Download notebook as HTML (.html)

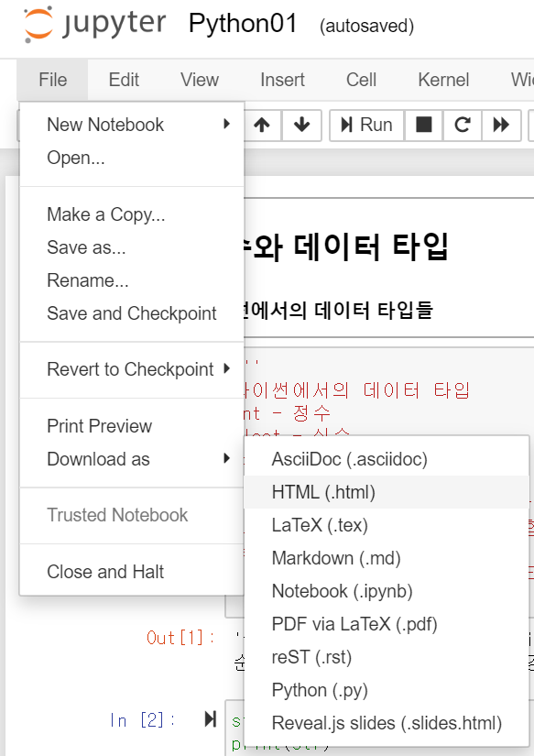[x=387, y=492]
